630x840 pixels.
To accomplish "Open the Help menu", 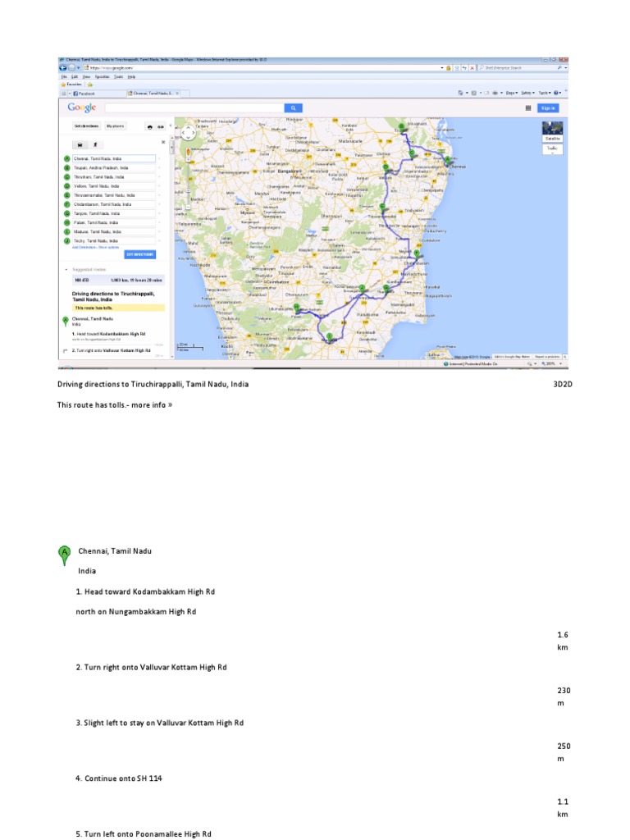I will 131,76.
